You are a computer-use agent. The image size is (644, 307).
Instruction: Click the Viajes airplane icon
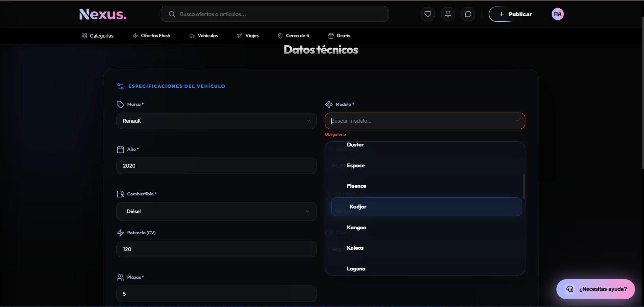pyautogui.click(x=240, y=36)
